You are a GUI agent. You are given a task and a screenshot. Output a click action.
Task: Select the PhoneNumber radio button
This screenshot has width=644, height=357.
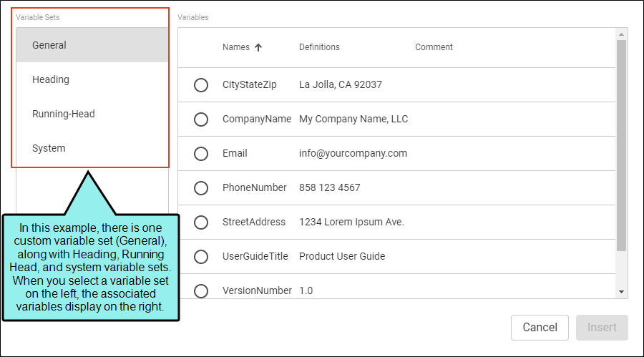[201, 188]
